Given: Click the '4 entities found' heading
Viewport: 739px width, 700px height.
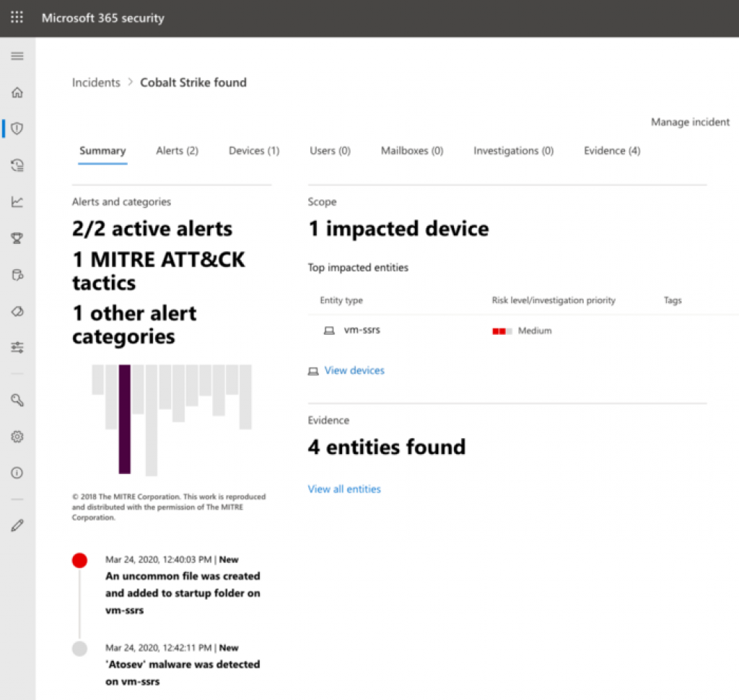Looking at the screenshot, I should [387, 447].
